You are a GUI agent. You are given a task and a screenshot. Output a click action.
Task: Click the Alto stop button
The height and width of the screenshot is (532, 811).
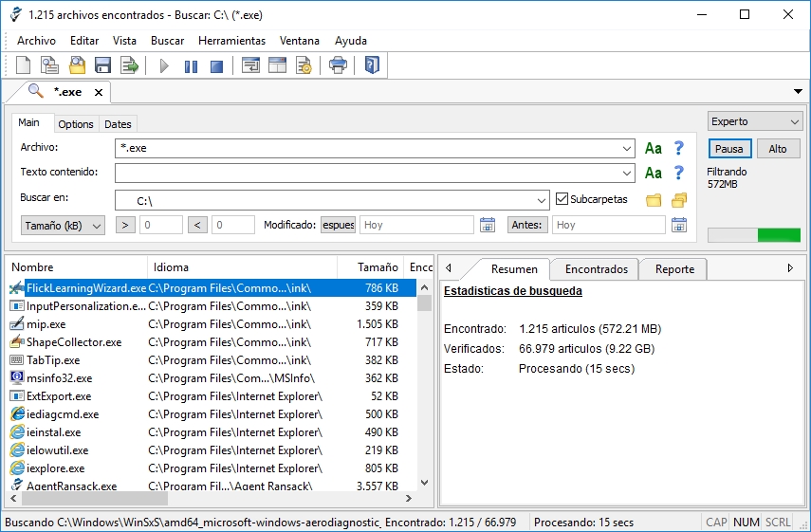pyautogui.click(x=778, y=149)
